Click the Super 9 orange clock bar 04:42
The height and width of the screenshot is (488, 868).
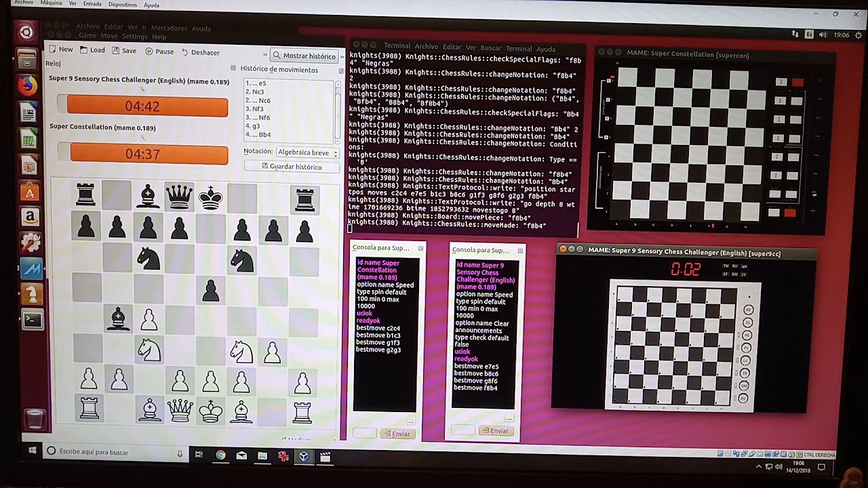click(x=147, y=106)
